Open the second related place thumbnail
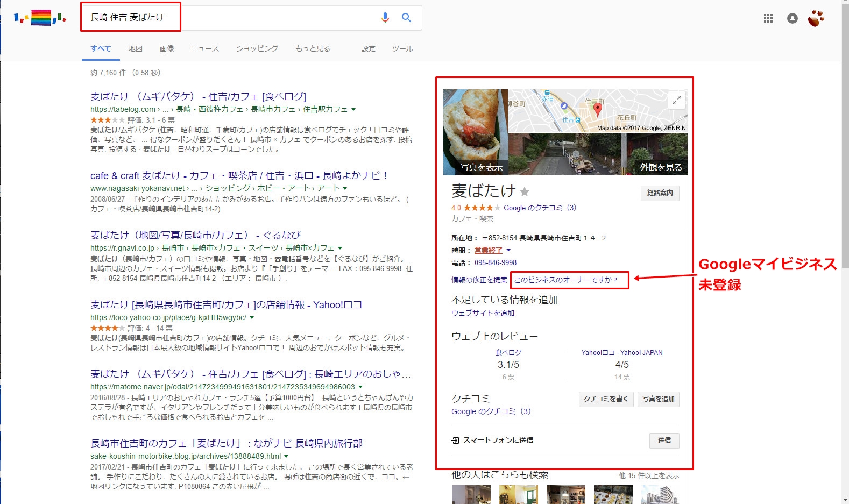This screenshot has width=849, height=504. (x=519, y=494)
